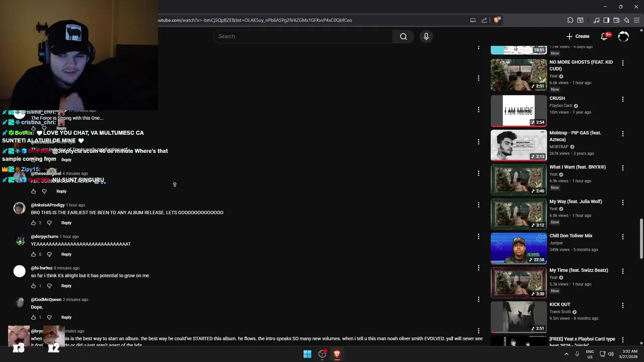The height and width of the screenshot is (362, 644).
Task: Show hidden icons chevron in system tray
Action: coord(567,354)
